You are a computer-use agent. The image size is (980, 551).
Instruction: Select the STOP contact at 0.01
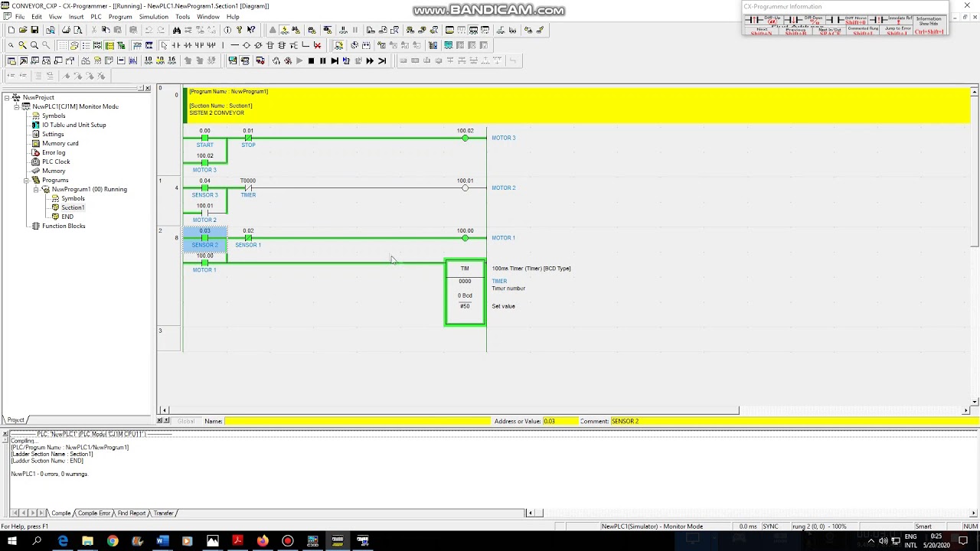(248, 138)
